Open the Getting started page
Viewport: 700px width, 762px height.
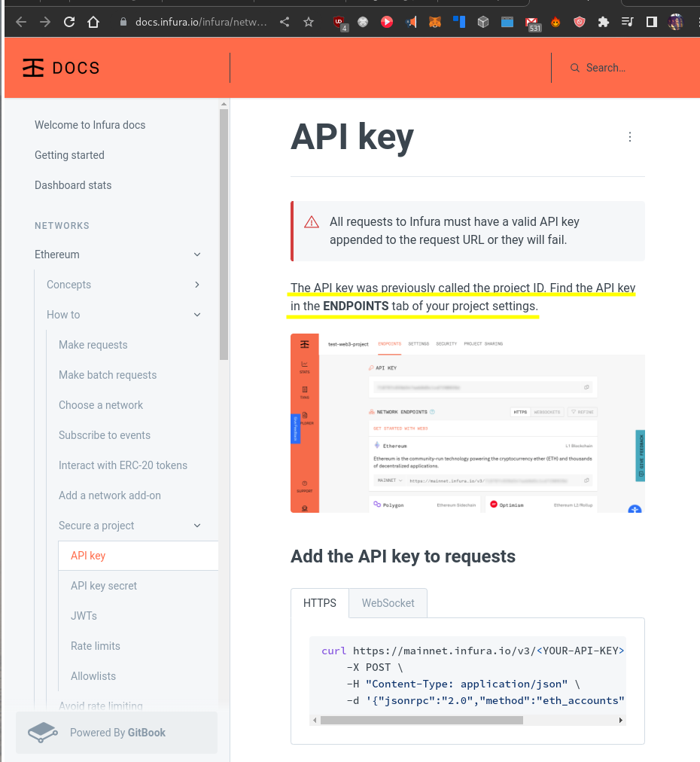69,155
